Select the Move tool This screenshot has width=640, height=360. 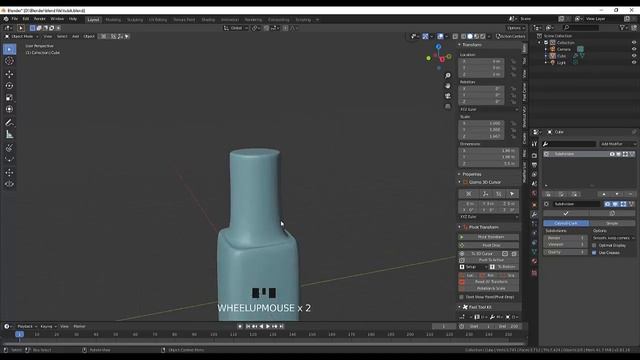(x=9, y=74)
